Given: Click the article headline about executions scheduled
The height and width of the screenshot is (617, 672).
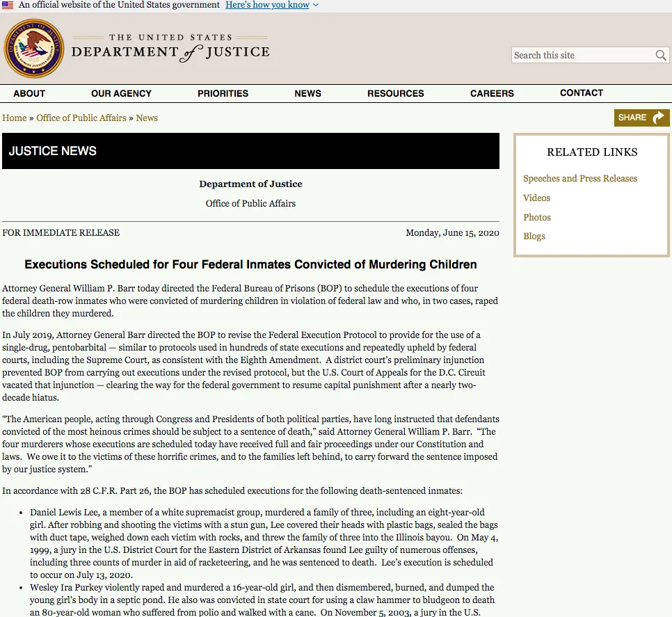Looking at the screenshot, I should coord(250,264).
